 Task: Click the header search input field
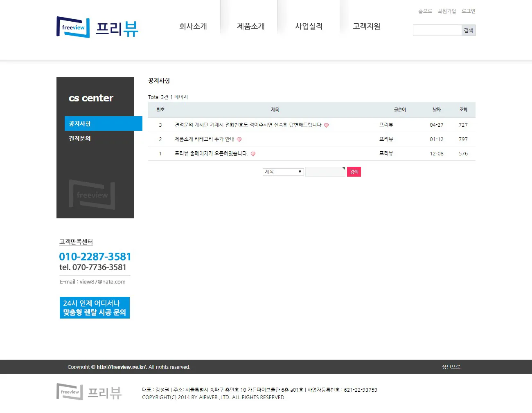click(437, 30)
